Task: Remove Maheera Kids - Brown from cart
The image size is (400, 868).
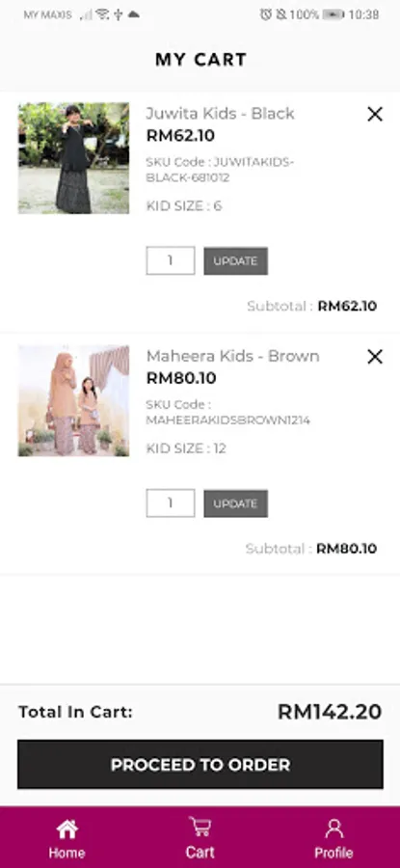Action: coord(375,357)
